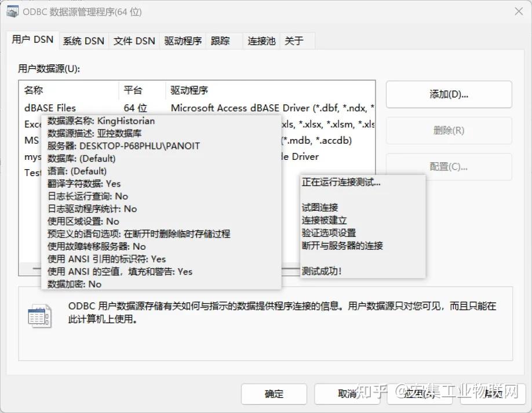Click the 测试成功! message

(322, 271)
